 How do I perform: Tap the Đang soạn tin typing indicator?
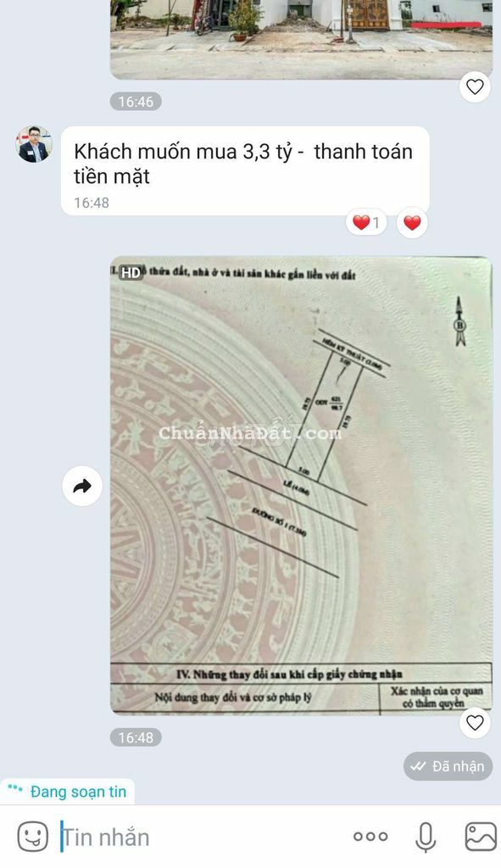68,792
